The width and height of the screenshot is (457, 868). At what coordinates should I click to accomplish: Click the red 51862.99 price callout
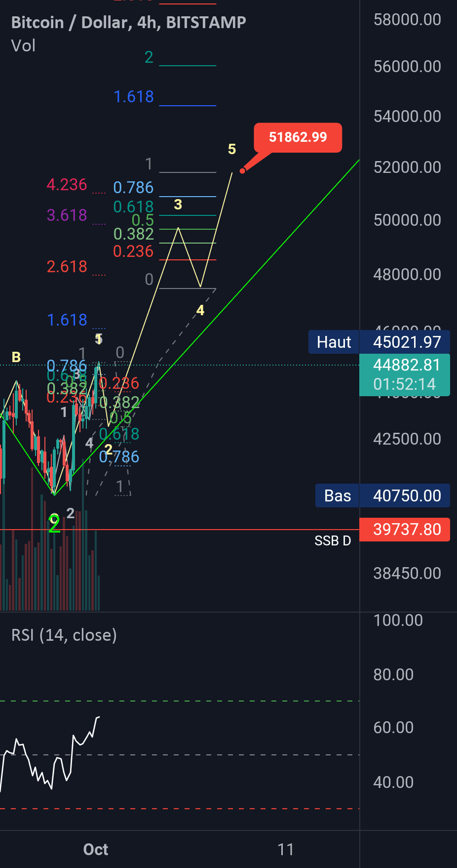pos(298,137)
